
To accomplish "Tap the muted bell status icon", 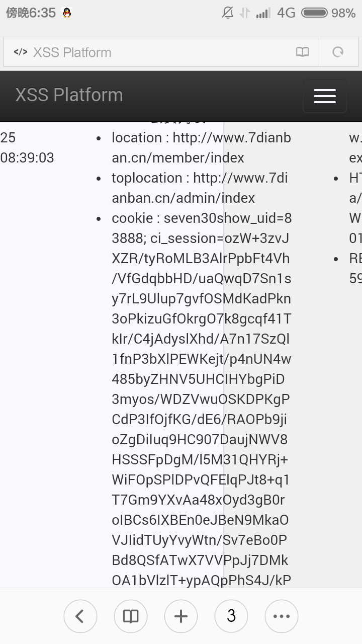I will pos(228,13).
